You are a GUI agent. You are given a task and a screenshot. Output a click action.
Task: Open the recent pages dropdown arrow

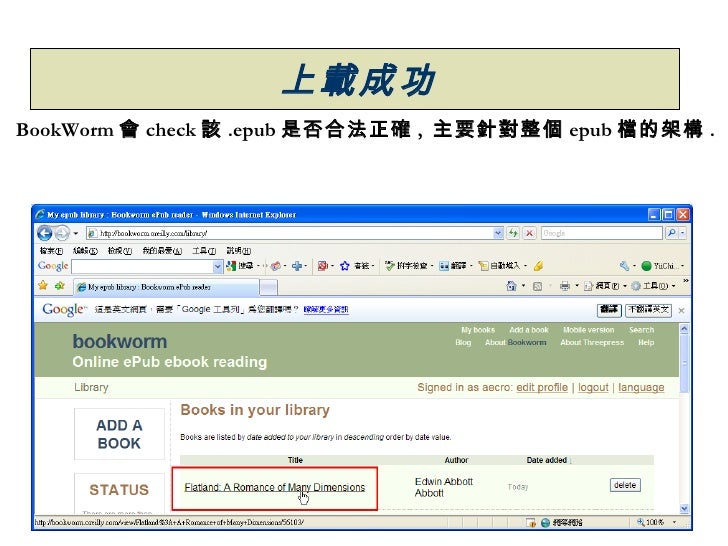76,233
